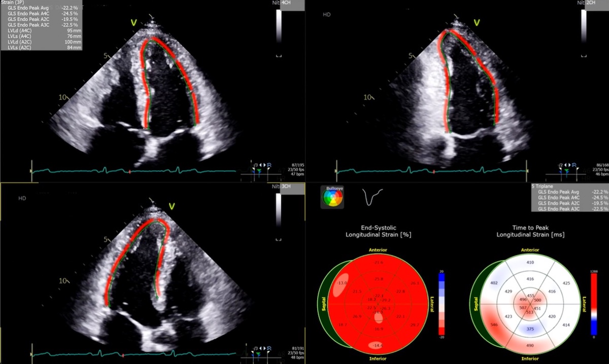
Task: Select green cycle marker in 2CH panel
Action: point(566,170)
